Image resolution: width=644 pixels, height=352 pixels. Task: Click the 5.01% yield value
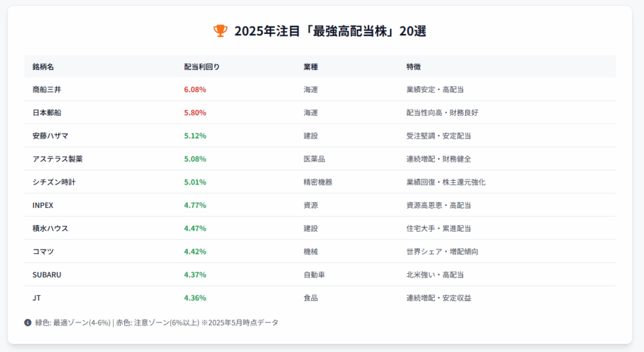coord(195,182)
